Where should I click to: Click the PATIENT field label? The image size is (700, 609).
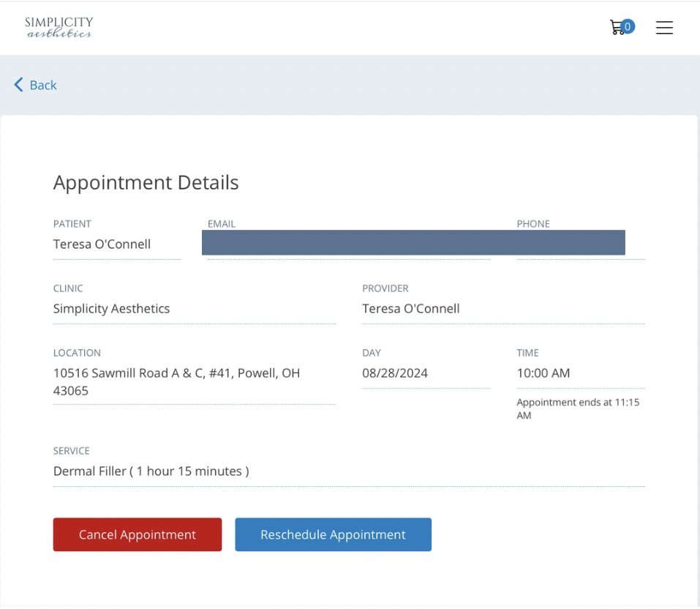click(x=72, y=224)
